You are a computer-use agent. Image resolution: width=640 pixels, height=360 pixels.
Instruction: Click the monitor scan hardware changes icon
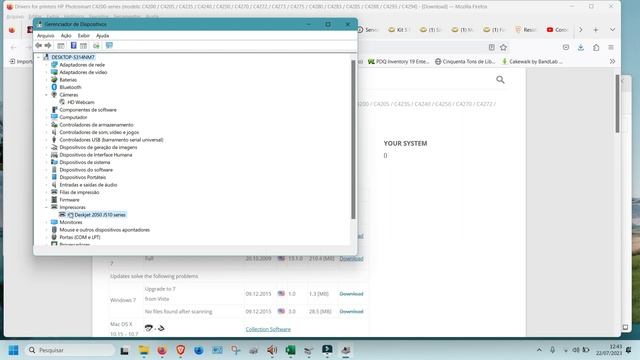click(109, 45)
